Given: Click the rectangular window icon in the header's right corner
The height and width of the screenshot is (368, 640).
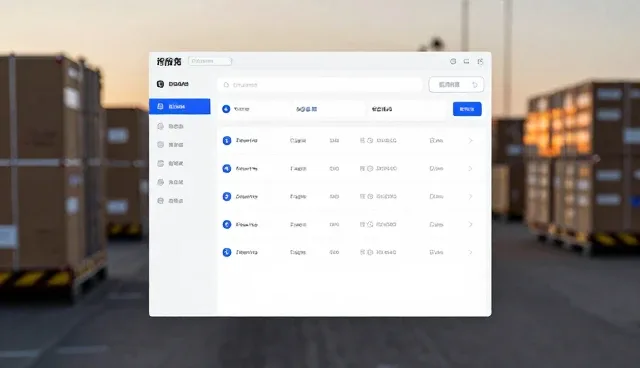Looking at the screenshot, I should (467, 61).
